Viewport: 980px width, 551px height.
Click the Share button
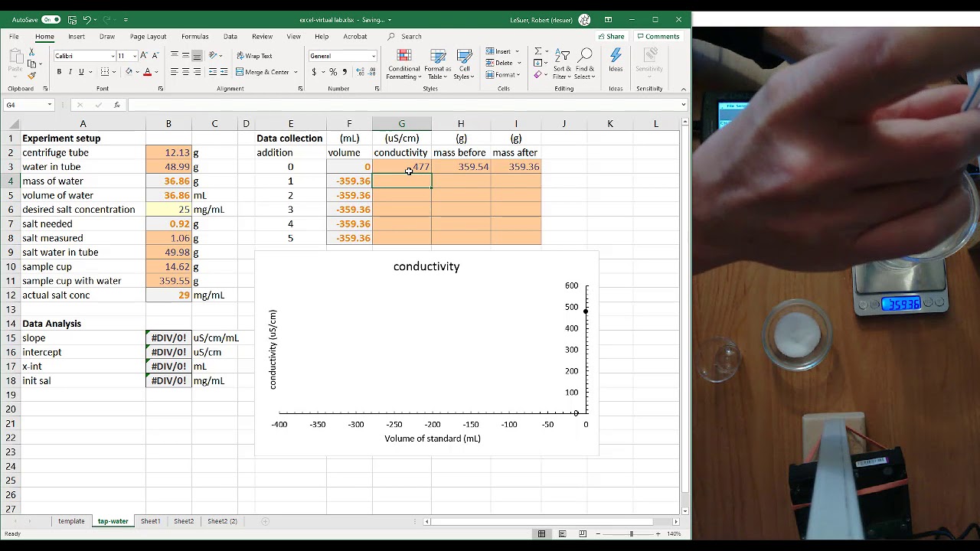pos(611,36)
